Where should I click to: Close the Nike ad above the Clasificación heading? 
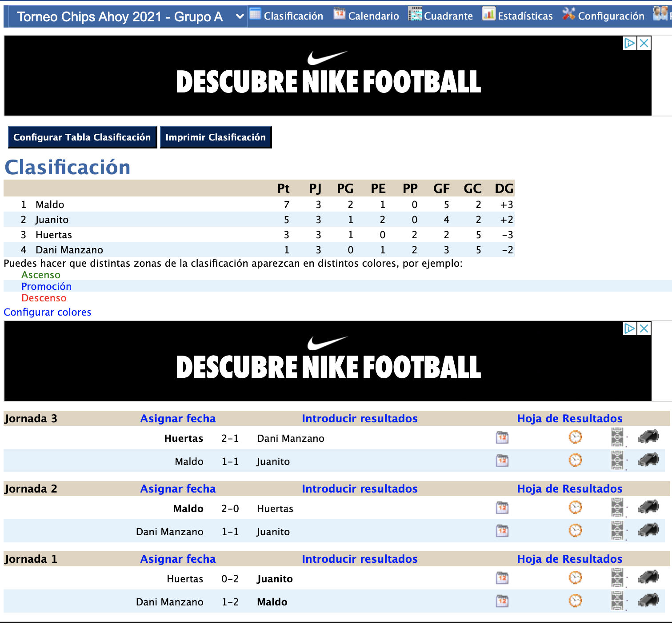(x=644, y=43)
